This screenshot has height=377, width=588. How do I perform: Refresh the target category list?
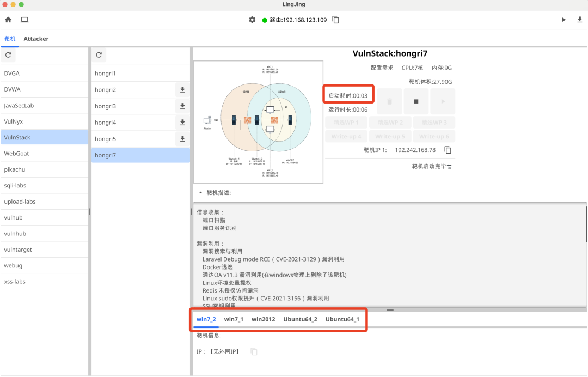click(x=8, y=55)
